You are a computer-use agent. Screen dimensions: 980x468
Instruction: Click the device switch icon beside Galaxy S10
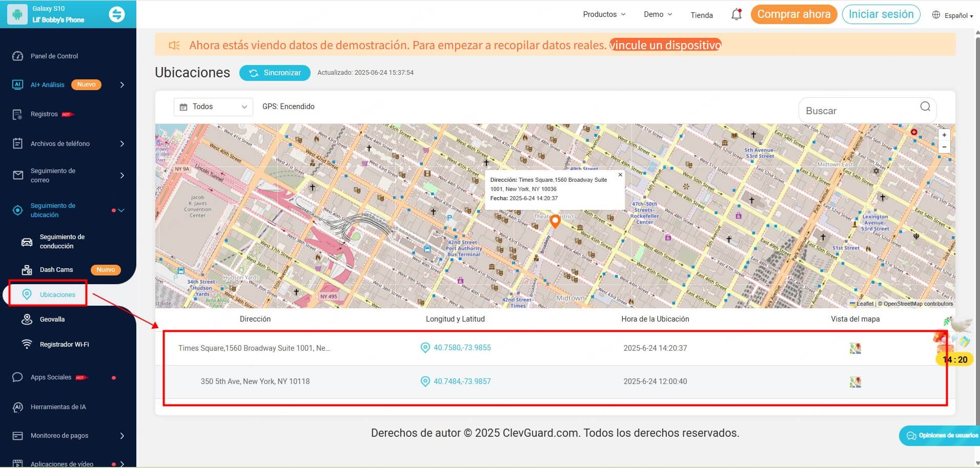pos(117,14)
